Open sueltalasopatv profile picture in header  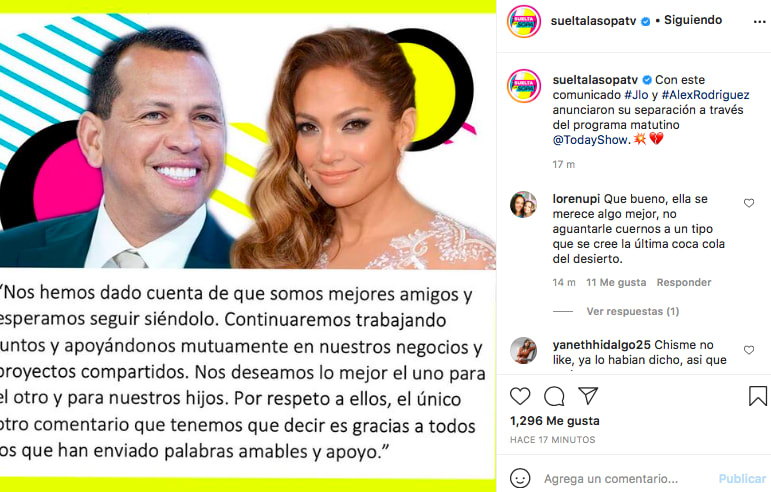(x=524, y=22)
